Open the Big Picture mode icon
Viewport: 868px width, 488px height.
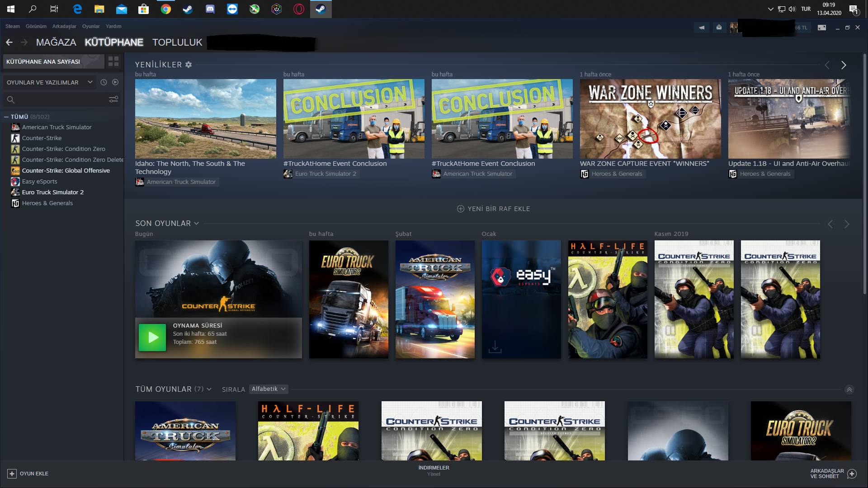pos(822,28)
